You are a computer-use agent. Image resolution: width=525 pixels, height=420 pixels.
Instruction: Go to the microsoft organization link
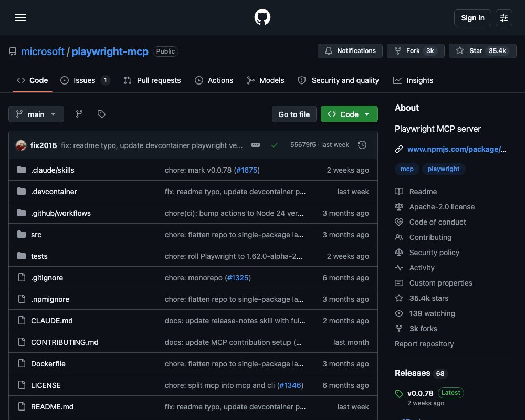pos(43,51)
